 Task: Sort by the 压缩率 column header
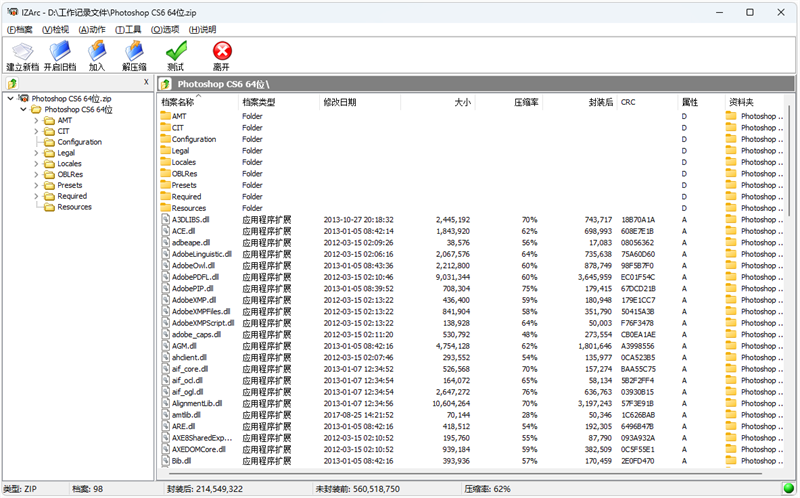(508, 102)
